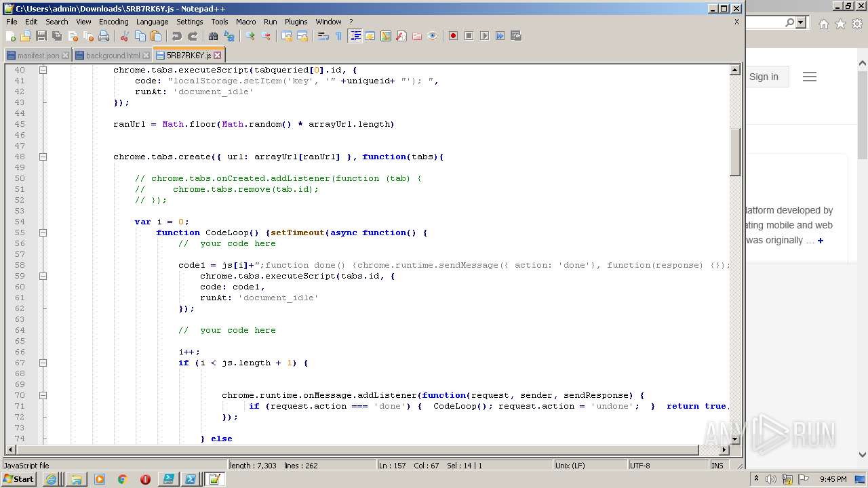Image resolution: width=868 pixels, height=488 pixels.
Task: Click Save Recorded Macro toolbar icon
Action: [x=516, y=36]
